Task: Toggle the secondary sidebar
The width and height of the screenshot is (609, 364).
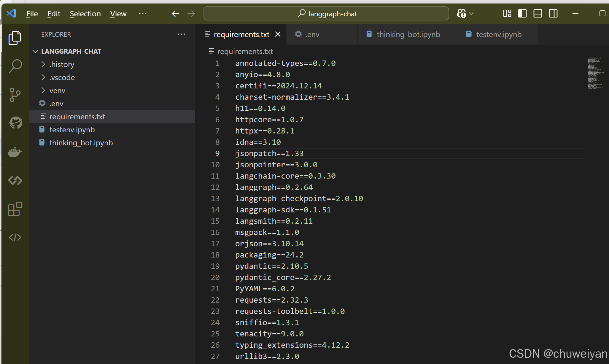Action: tap(553, 13)
